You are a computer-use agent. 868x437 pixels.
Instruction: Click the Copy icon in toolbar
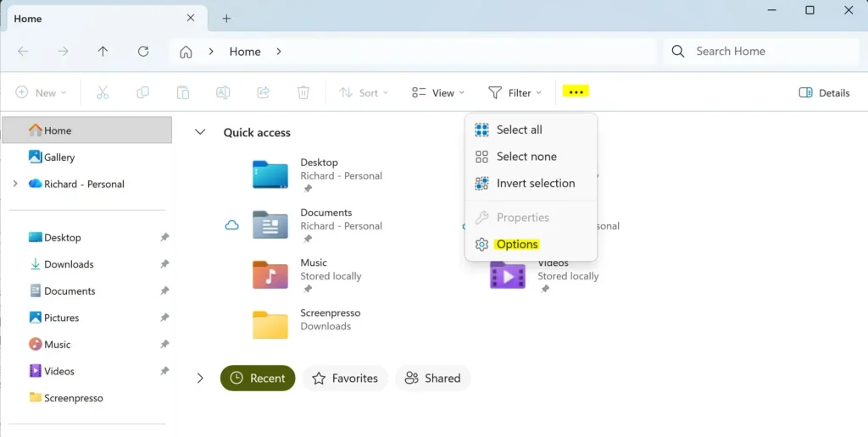click(142, 92)
